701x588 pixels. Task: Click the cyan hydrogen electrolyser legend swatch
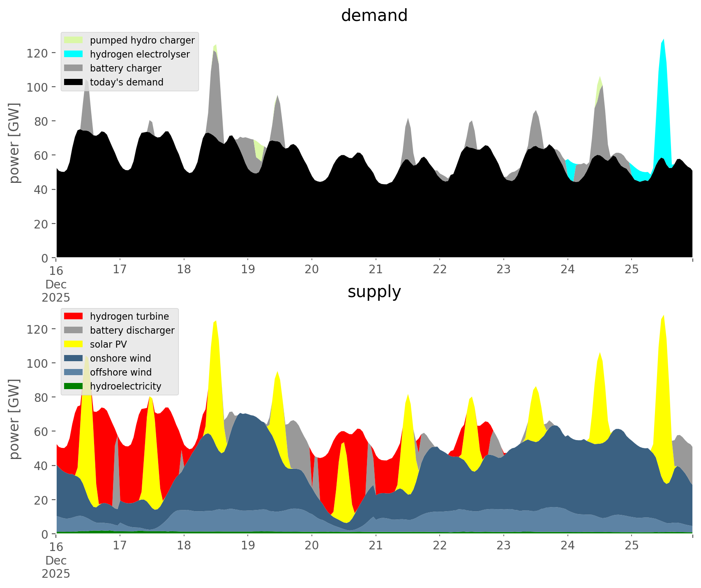click(74, 54)
